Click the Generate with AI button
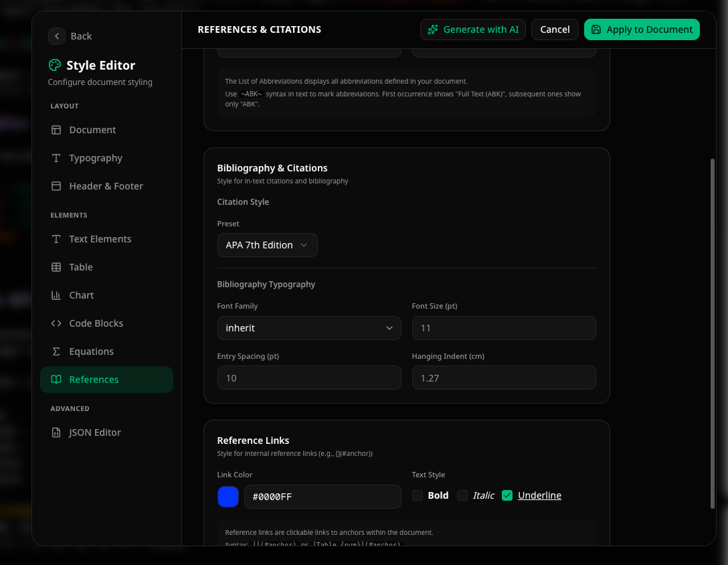Screen dimensions: 728x565 [472, 29]
